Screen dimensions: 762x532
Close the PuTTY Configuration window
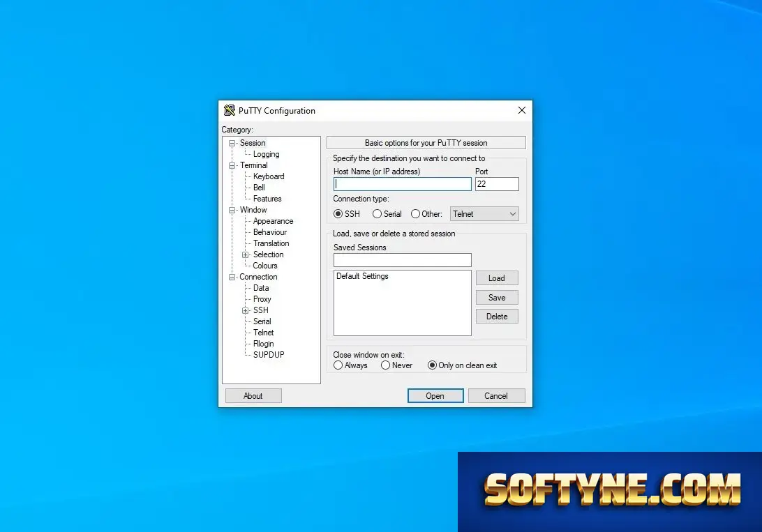click(522, 110)
